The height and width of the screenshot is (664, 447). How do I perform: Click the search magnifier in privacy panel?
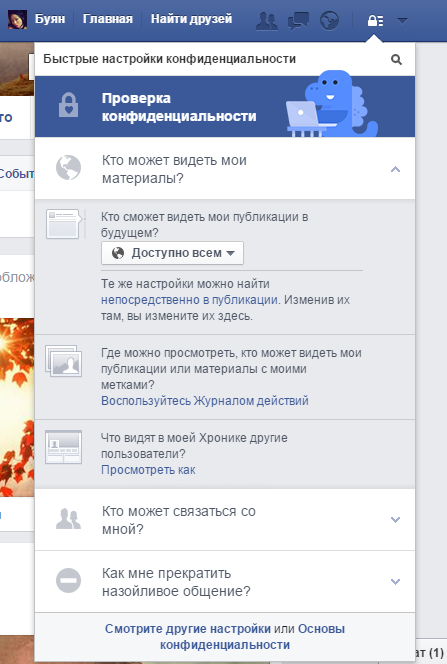396,59
